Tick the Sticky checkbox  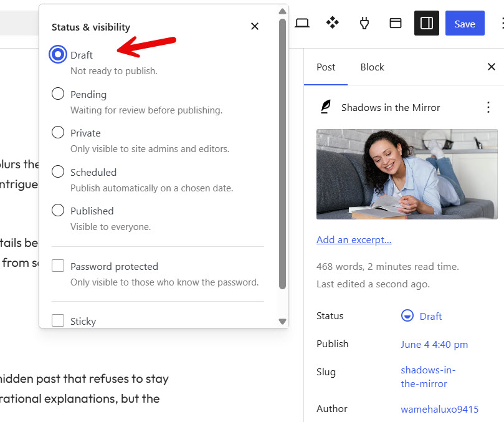(x=58, y=320)
